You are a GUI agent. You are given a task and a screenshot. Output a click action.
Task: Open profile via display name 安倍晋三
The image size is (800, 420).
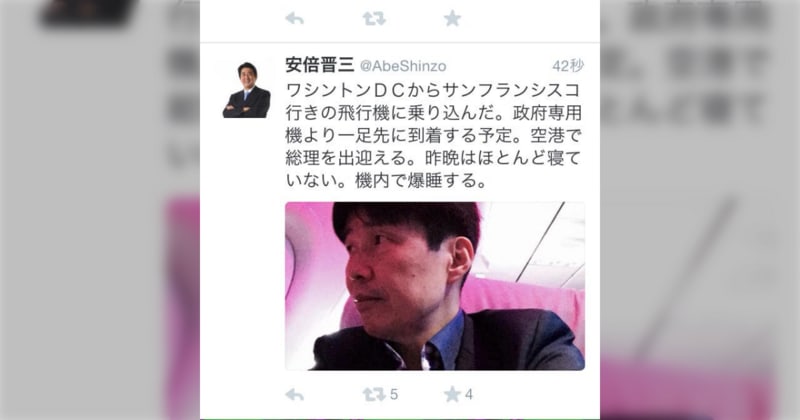pos(320,65)
